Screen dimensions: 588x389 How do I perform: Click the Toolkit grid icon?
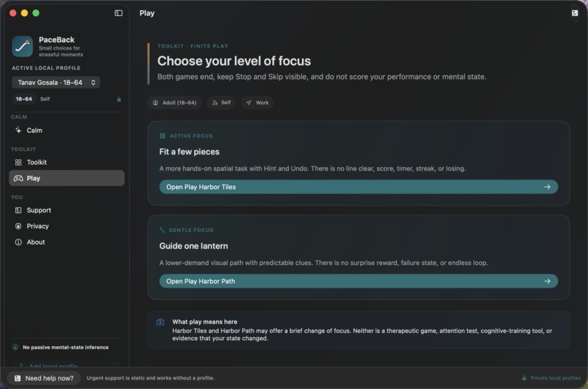[x=18, y=163]
